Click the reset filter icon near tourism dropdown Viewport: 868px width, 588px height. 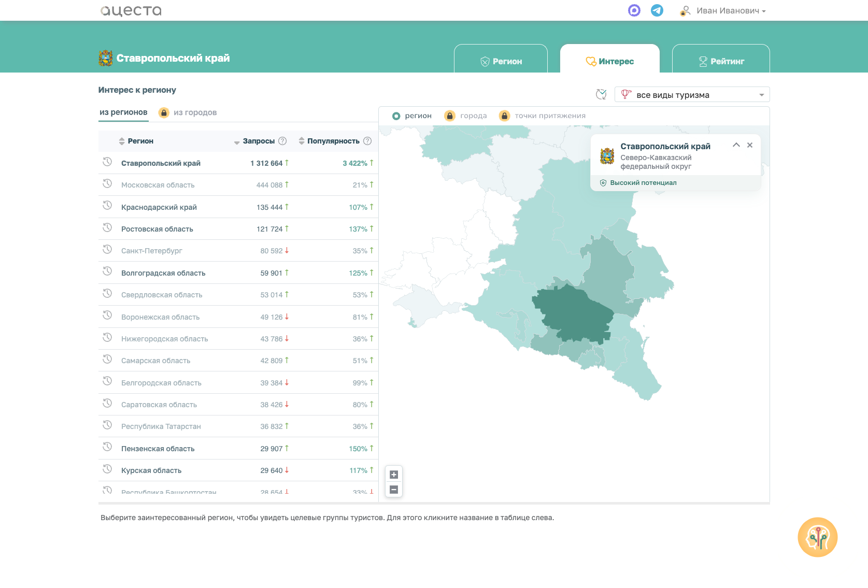click(x=601, y=94)
